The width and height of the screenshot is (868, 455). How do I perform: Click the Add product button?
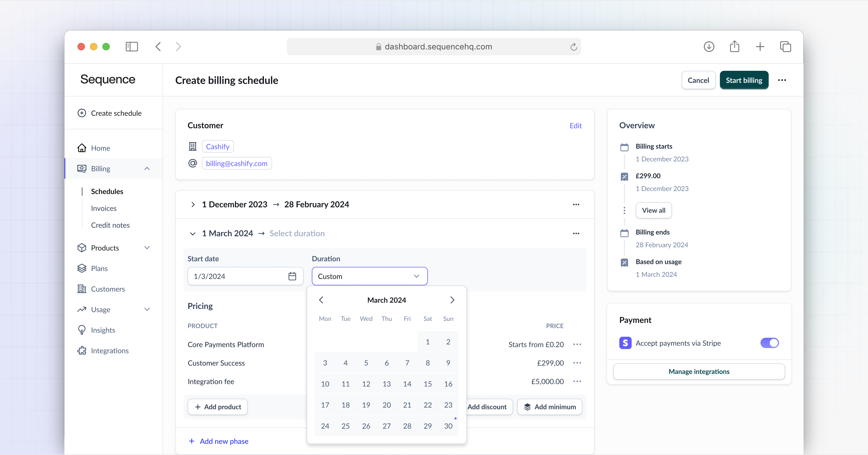coord(218,407)
